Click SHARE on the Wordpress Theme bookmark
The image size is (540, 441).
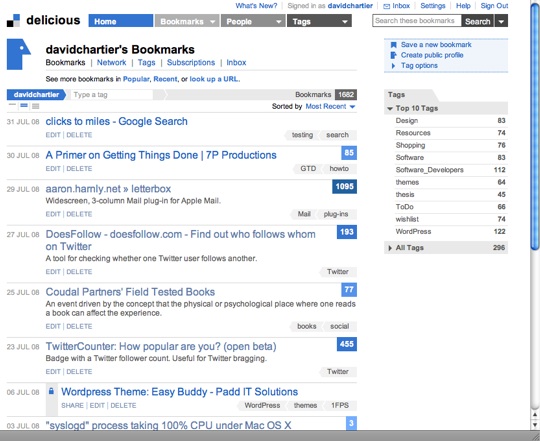[x=72, y=406]
